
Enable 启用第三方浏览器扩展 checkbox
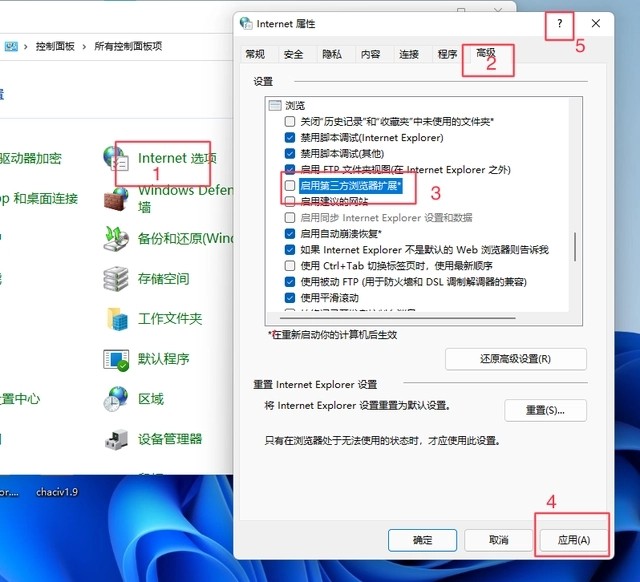290,186
